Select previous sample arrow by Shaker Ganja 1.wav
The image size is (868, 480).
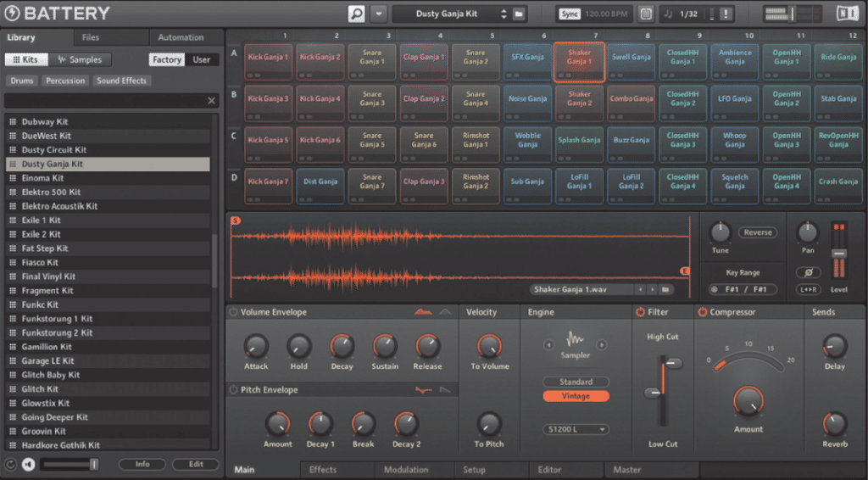coord(641,289)
